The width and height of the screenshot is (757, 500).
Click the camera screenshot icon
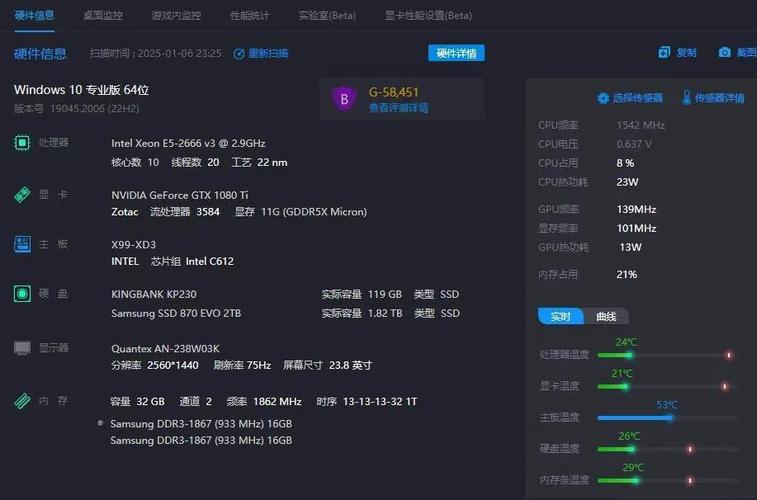click(724, 52)
